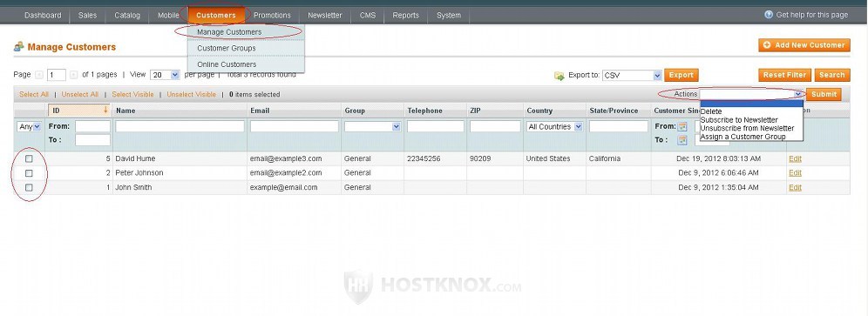868x316 pixels.
Task: Open the View per page dropdown
Action: (165, 75)
